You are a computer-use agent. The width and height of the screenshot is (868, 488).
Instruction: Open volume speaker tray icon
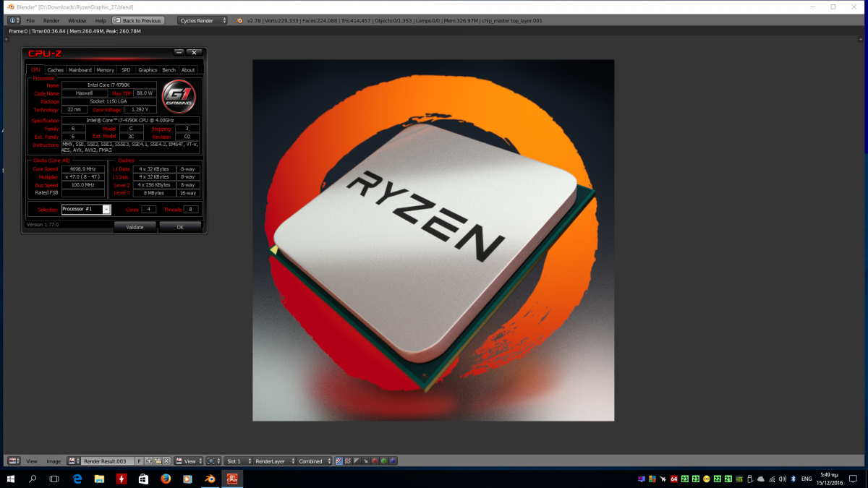point(782,479)
